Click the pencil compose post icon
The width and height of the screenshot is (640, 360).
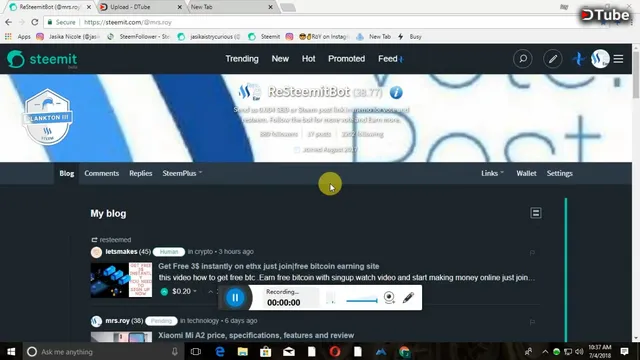[553, 59]
